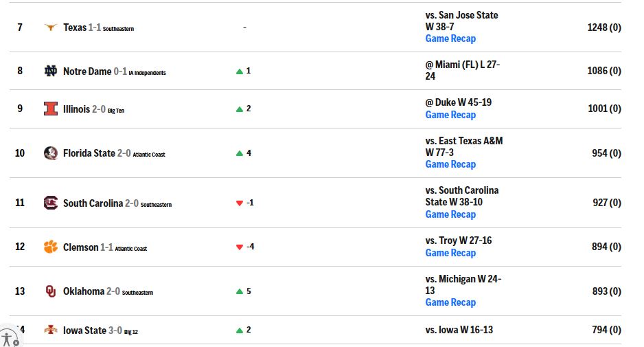
Task: Click Oklahoma's green up trend arrow
Action: click(x=240, y=291)
